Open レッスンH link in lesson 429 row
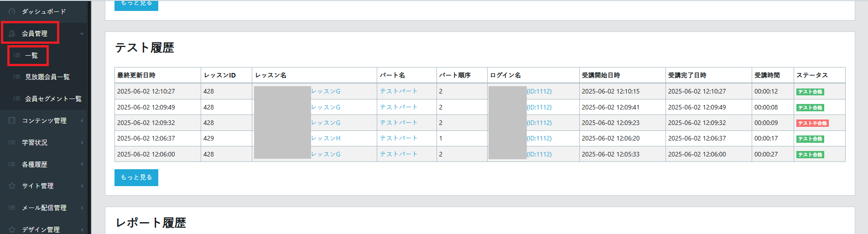Image resolution: width=868 pixels, height=234 pixels. point(326,138)
